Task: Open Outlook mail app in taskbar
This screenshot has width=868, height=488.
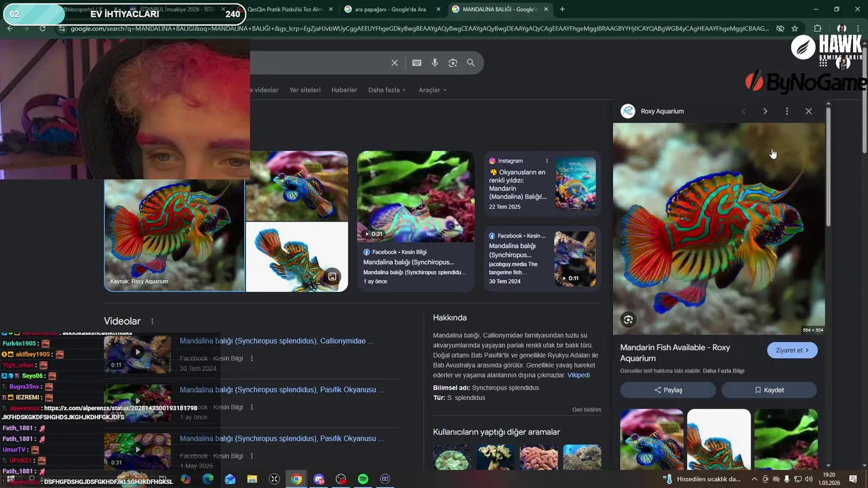Action: [x=230, y=479]
